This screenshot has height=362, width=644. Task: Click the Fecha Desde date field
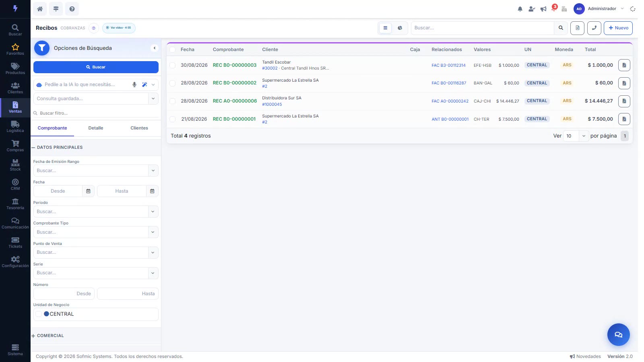pos(58,191)
